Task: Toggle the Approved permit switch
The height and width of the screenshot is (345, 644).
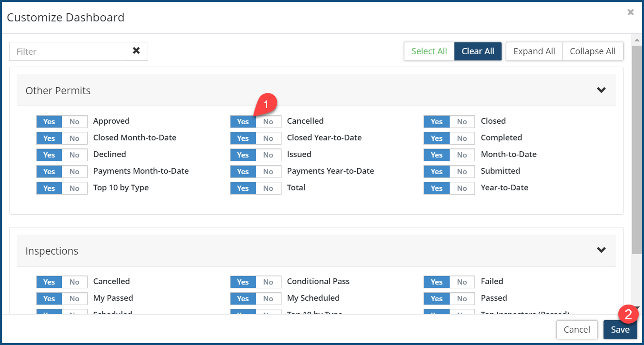Action: (x=62, y=122)
